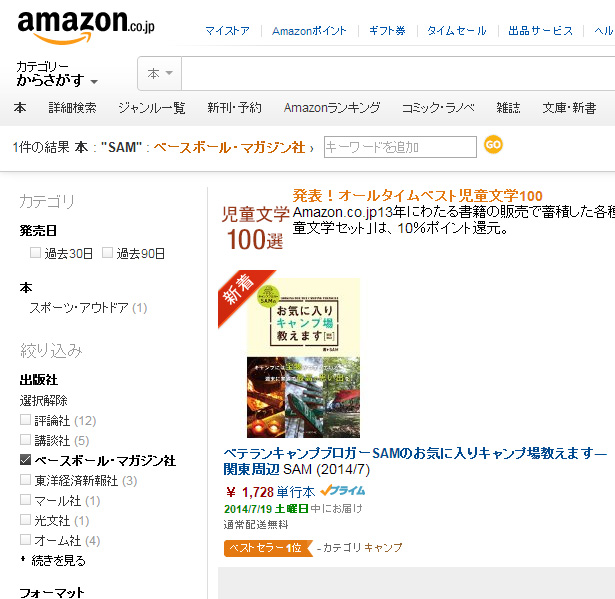Open the コミック・ラノベ tab
Screen dimensions: 615x599
pos(438,108)
